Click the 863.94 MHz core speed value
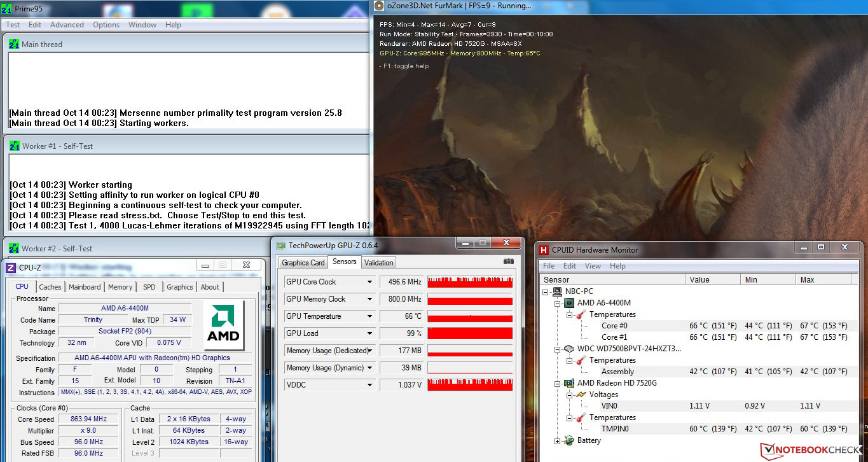This screenshot has width=868, height=462. click(x=87, y=419)
